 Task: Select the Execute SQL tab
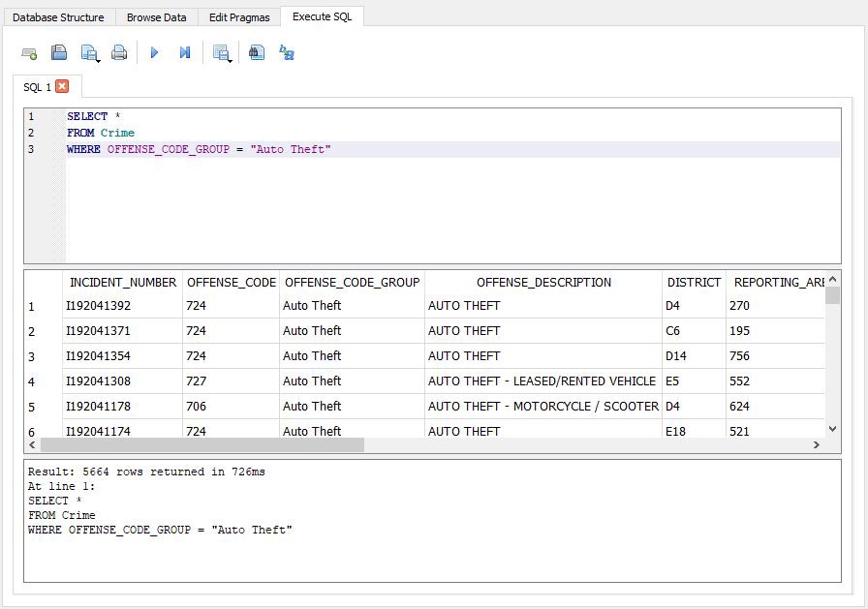coord(323,16)
